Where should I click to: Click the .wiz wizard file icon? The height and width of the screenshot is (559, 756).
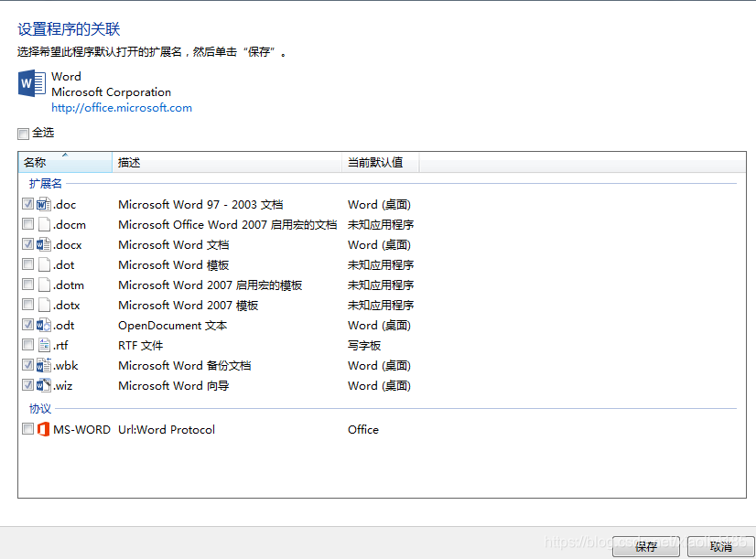pos(43,385)
